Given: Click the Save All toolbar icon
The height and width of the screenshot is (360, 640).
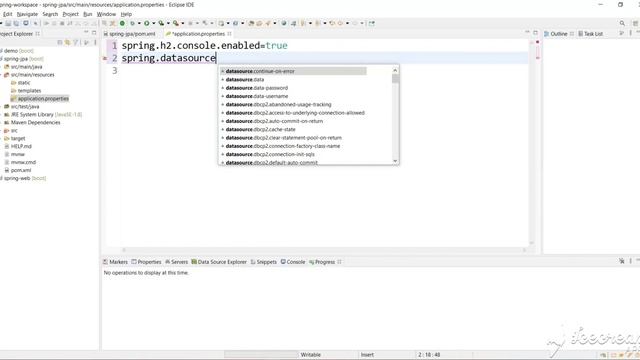Looking at the screenshot, I should (16, 24).
